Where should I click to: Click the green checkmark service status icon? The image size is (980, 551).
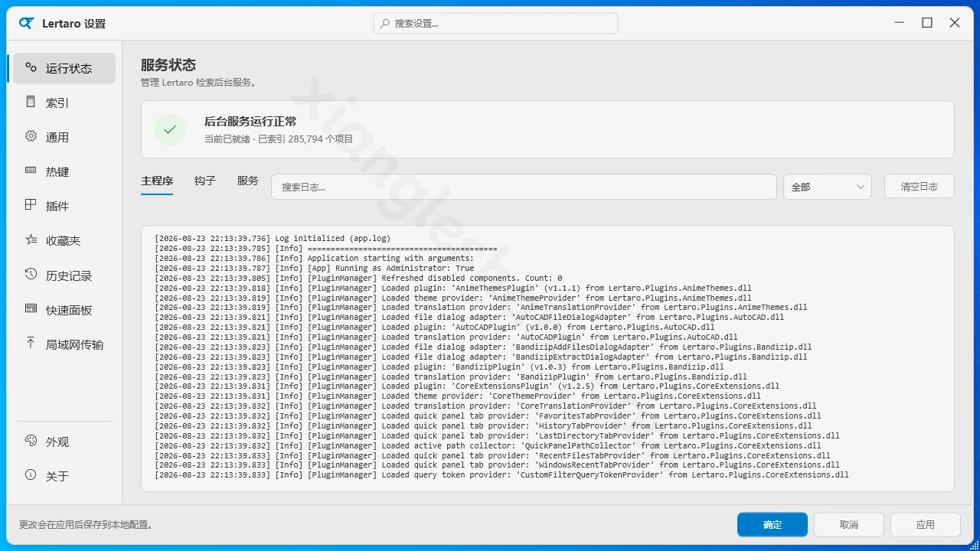pyautogui.click(x=170, y=129)
